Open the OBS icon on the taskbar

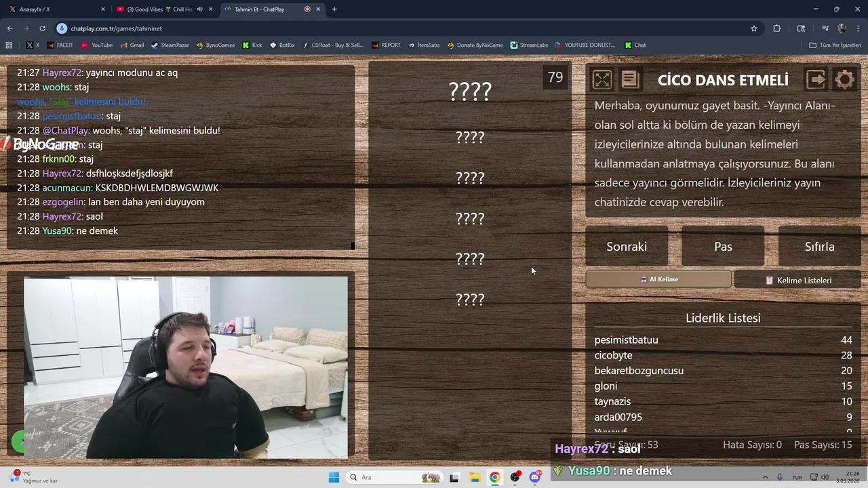tap(515, 478)
